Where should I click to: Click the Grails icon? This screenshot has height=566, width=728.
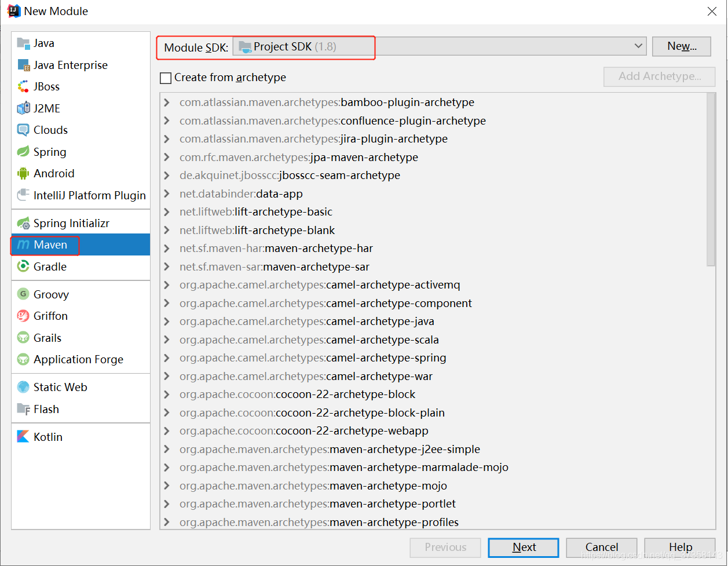point(23,338)
